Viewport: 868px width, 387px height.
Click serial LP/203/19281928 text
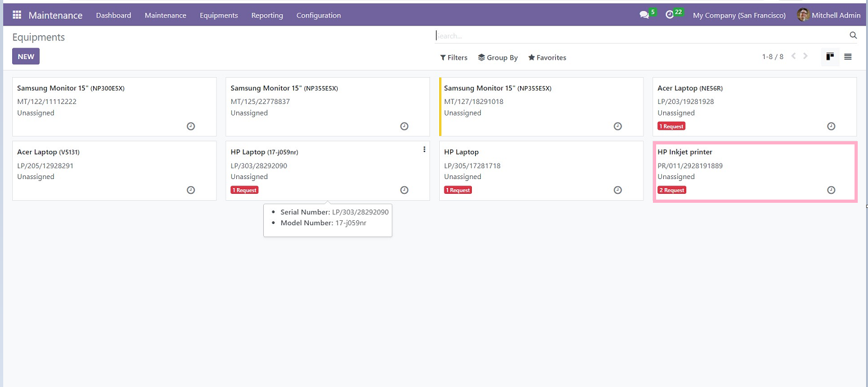[x=686, y=101]
